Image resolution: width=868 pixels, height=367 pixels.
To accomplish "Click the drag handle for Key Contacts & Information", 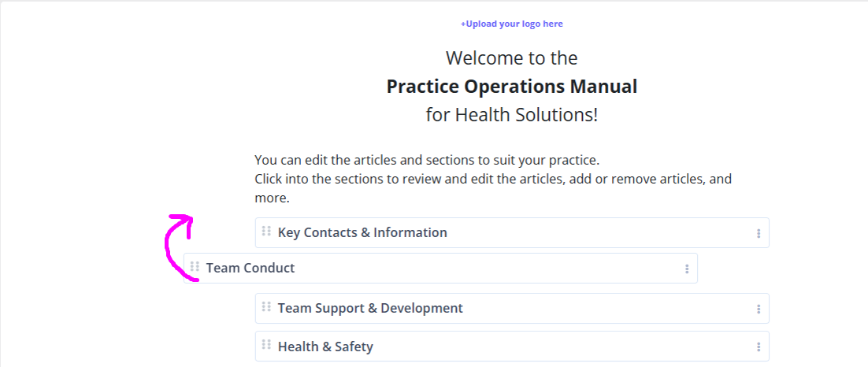I will point(265,232).
